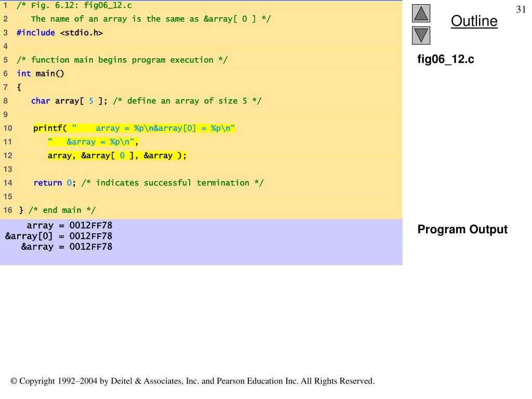Click the &array[0] = 0012FF78 output line
Image resolution: width=532 pixels, height=399 pixels.
(x=59, y=236)
